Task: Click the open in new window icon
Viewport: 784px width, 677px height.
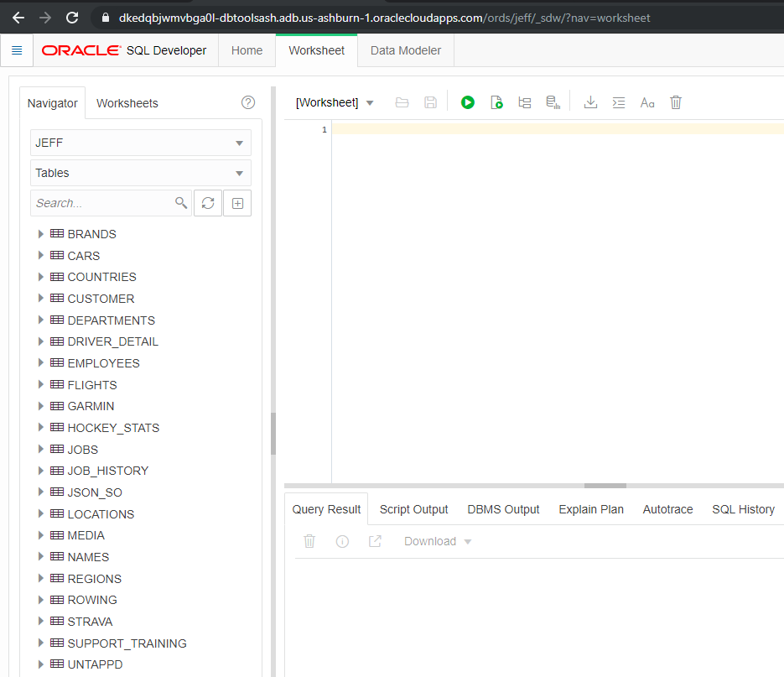Action: [x=375, y=541]
